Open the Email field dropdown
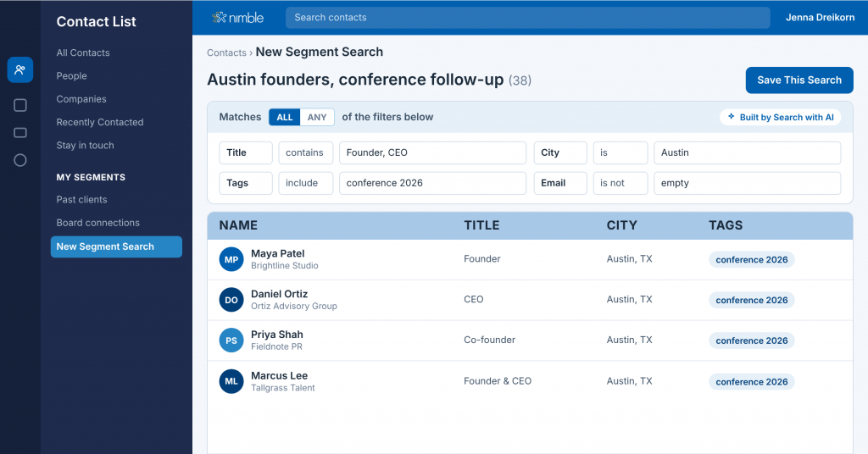This screenshot has width=868, height=454. [560, 183]
